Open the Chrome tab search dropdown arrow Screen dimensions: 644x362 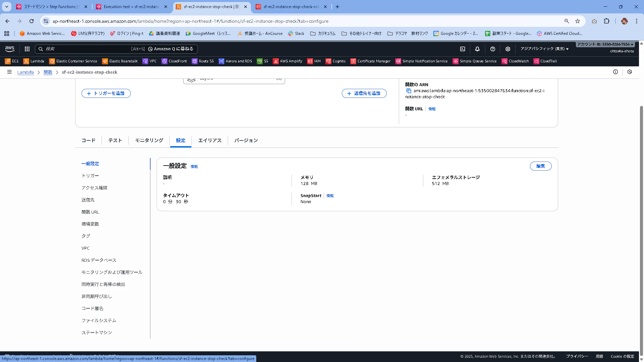click(x=6, y=7)
